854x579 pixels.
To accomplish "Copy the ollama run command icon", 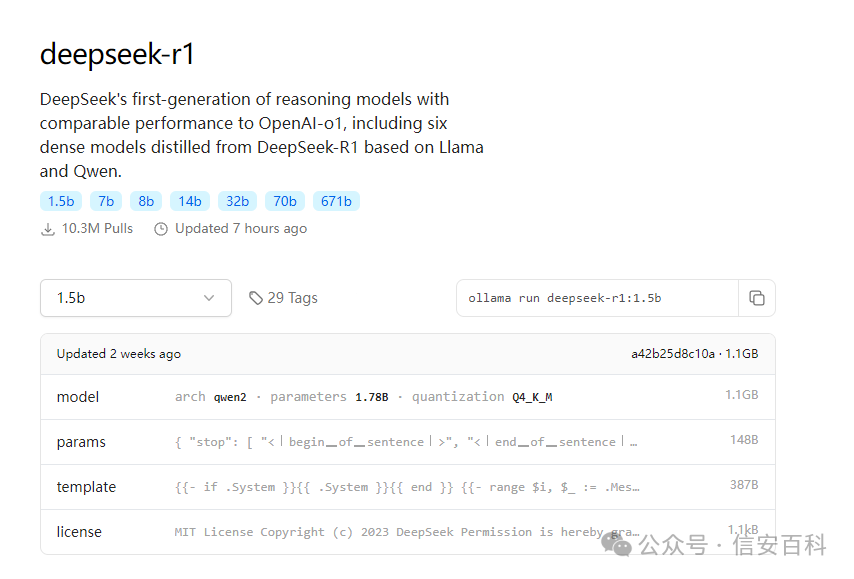I will [x=757, y=298].
